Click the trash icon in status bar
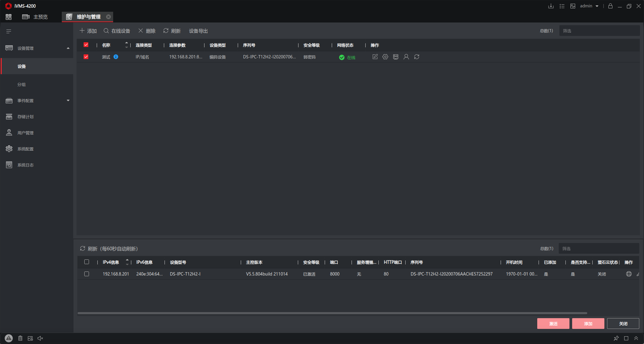644x344 pixels. (20, 338)
